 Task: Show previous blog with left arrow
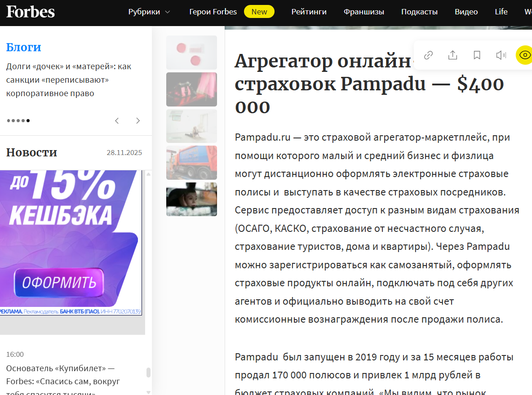[117, 120]
